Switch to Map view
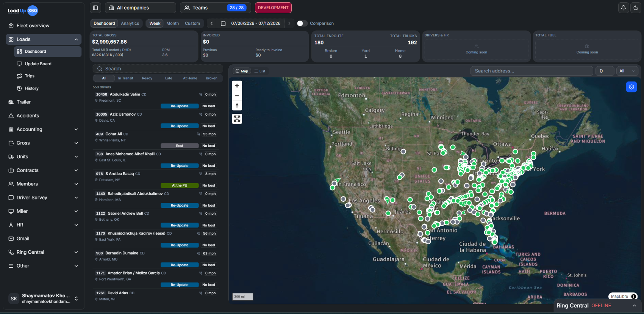Image resolution: width=644 pixels, height=314 pixels. pos(242,71)
